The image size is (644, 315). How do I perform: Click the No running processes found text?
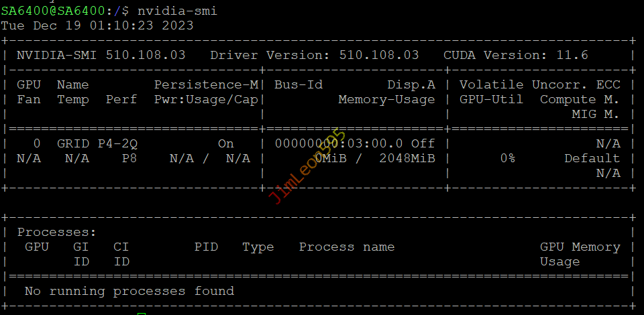tap(129, 291)
